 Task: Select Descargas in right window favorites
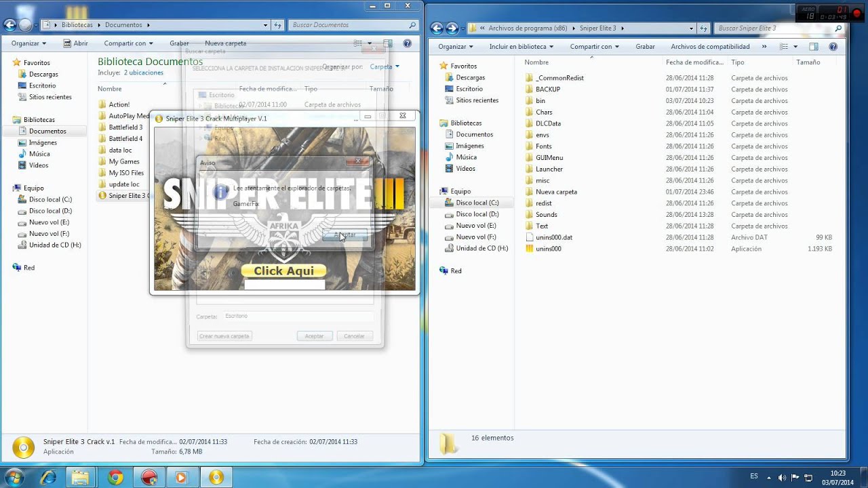(x=471, y=77)
